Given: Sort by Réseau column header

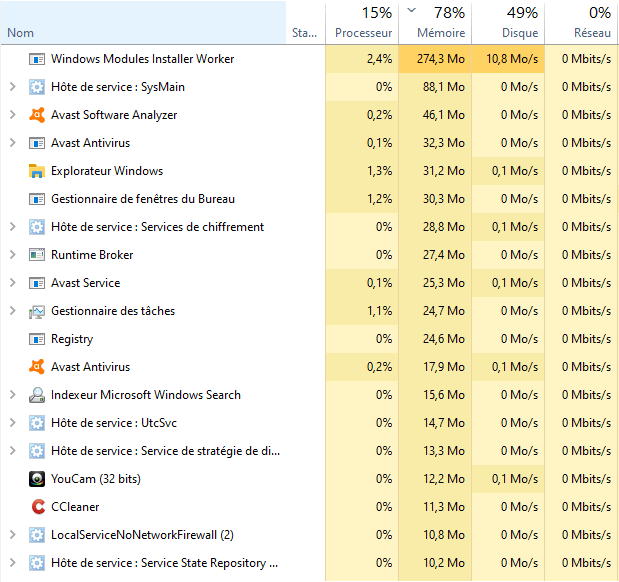Looking at the screenshot, I should click(x=581, y=22).
